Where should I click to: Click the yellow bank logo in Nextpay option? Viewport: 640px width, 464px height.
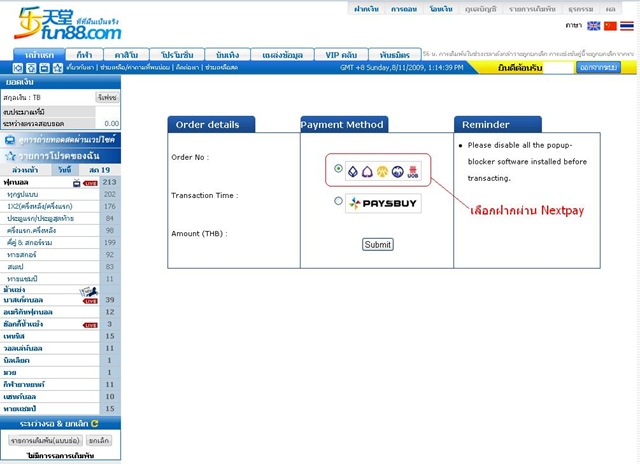pos(382,171)
